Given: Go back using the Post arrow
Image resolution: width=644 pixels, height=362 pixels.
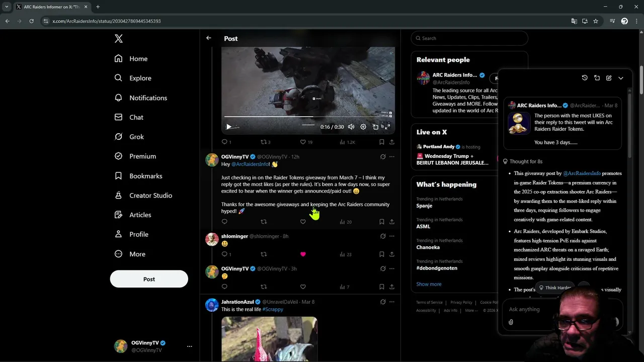Looking at the screenshot, I should pyautogui.click(x=208, y=38).
